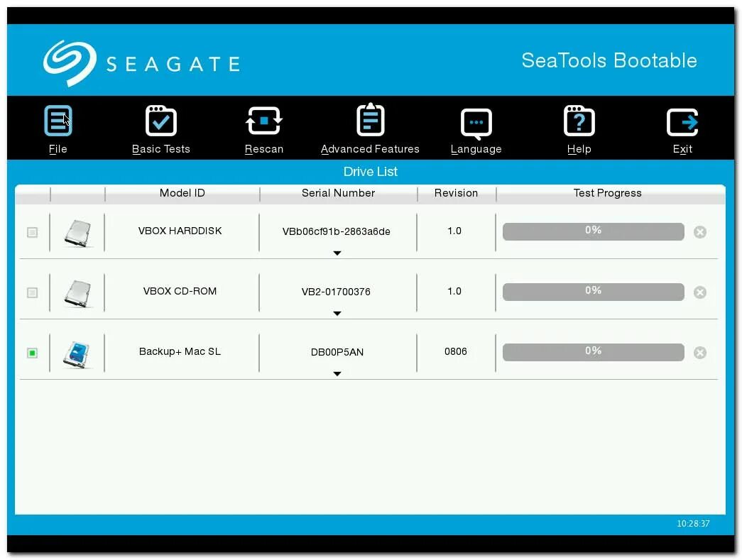The height and width of the screenshot is (560, 742).
Task: Uncheck the Backup+ Mac SL checkbox
Action: click(32, 353)
